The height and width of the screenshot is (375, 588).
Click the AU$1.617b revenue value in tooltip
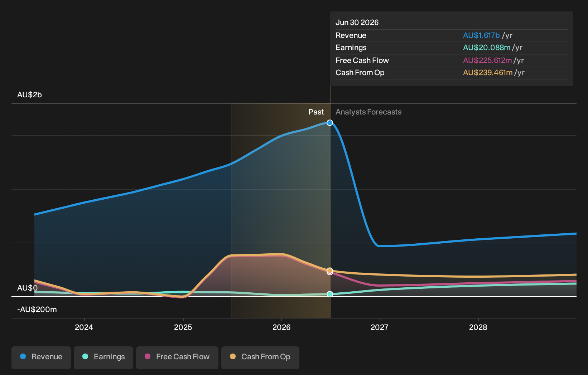[481, 35]
